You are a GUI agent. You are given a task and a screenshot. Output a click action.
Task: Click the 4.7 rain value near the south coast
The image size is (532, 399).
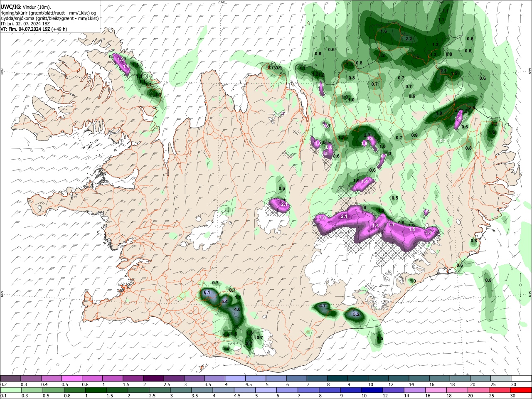323,306
